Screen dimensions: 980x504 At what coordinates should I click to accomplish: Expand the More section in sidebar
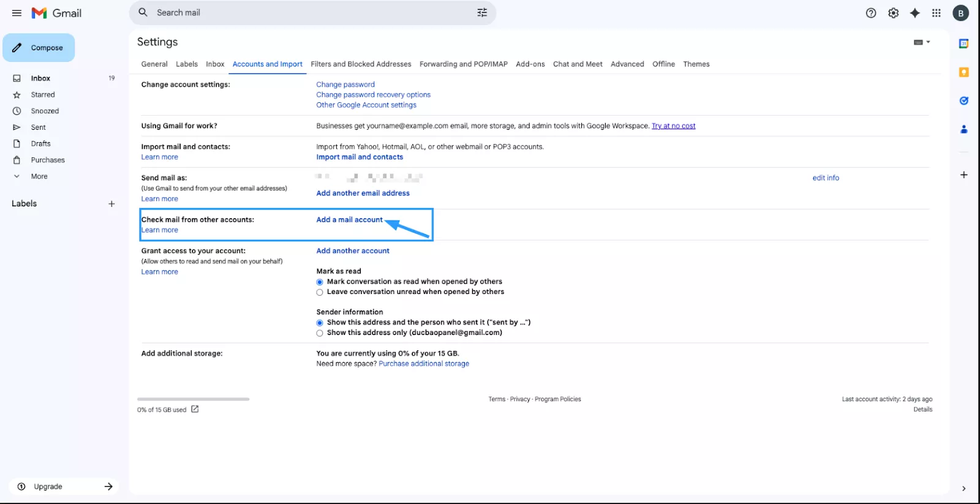point(39,176)
